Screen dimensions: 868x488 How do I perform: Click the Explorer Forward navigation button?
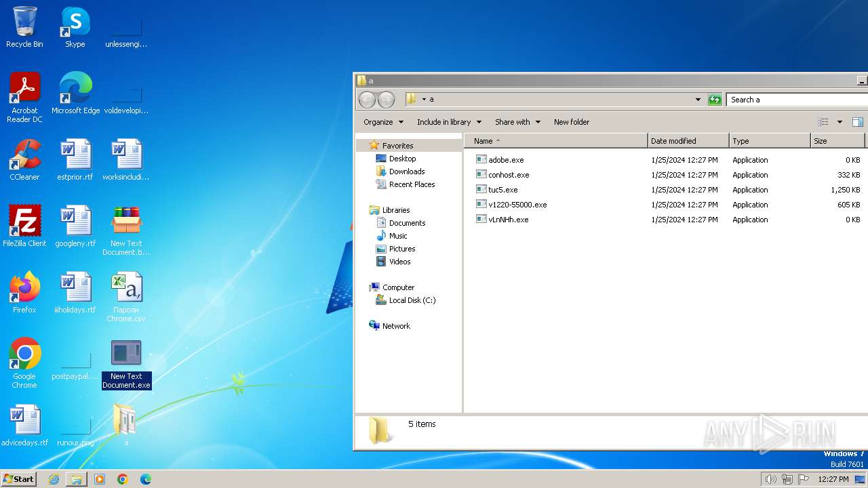[x=386, y=100]
